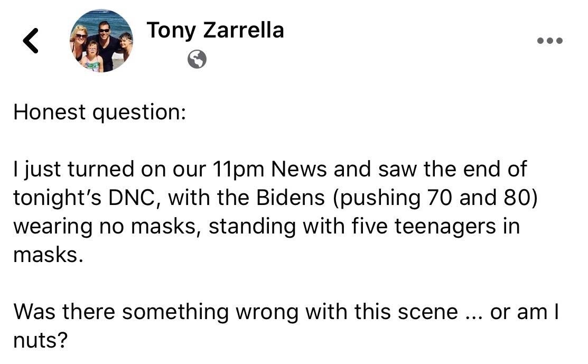This screenshot has width=588, height=364.
Task: Click the word "Bidens" in the post
Action: (290, 198)
